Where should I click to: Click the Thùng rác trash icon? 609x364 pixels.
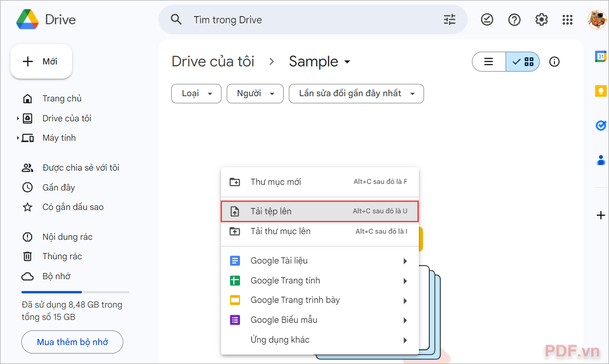(x=28, y=256)
